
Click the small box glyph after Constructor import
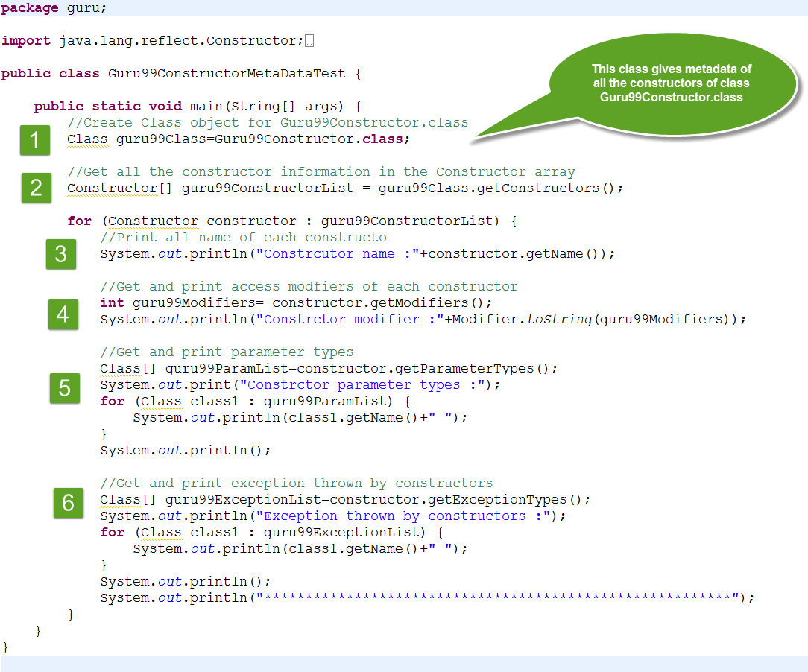(309, 40)
